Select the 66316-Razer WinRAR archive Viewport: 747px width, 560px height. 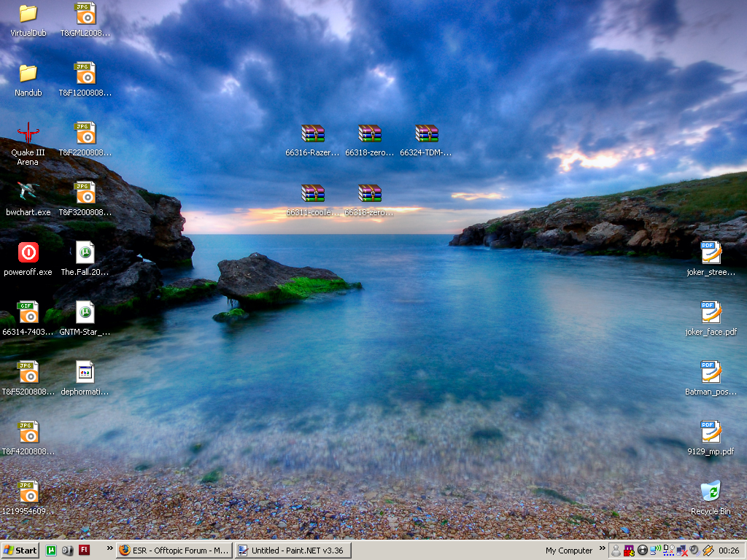tap(312, 134)
